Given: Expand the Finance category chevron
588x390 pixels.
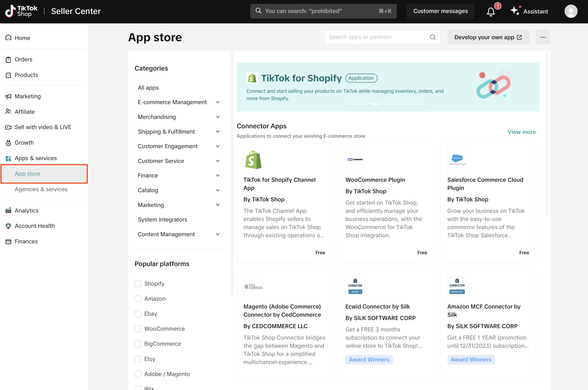Looking at the screenshot, I should tap(218, 175).
